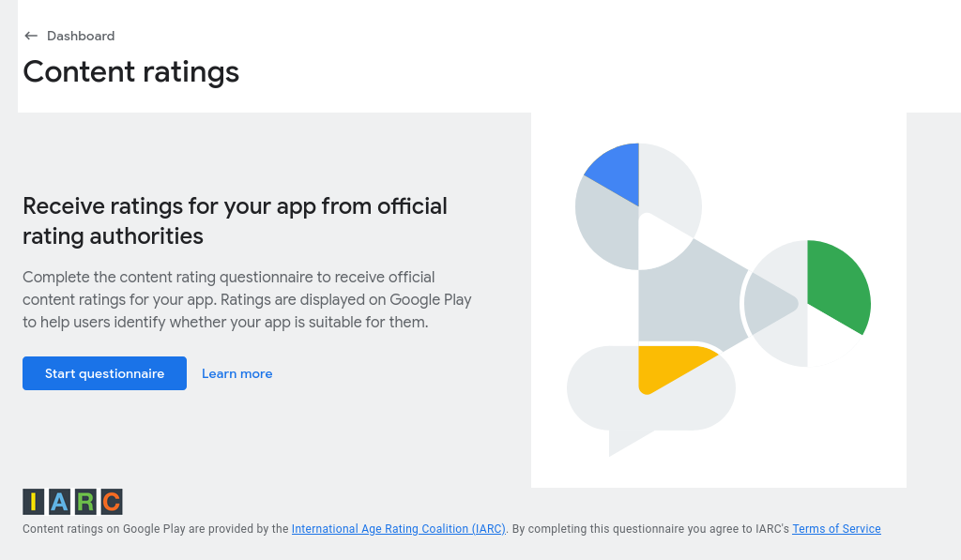Open the Learn more link

[x=236, y=373]
